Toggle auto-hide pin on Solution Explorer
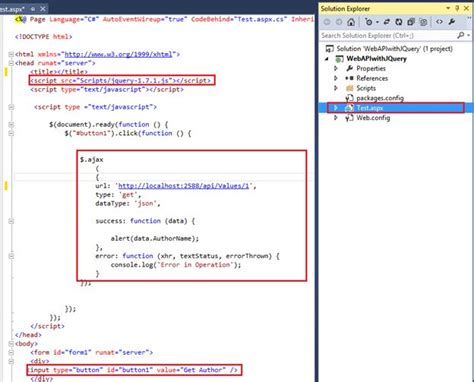 [x=457, y=8]
